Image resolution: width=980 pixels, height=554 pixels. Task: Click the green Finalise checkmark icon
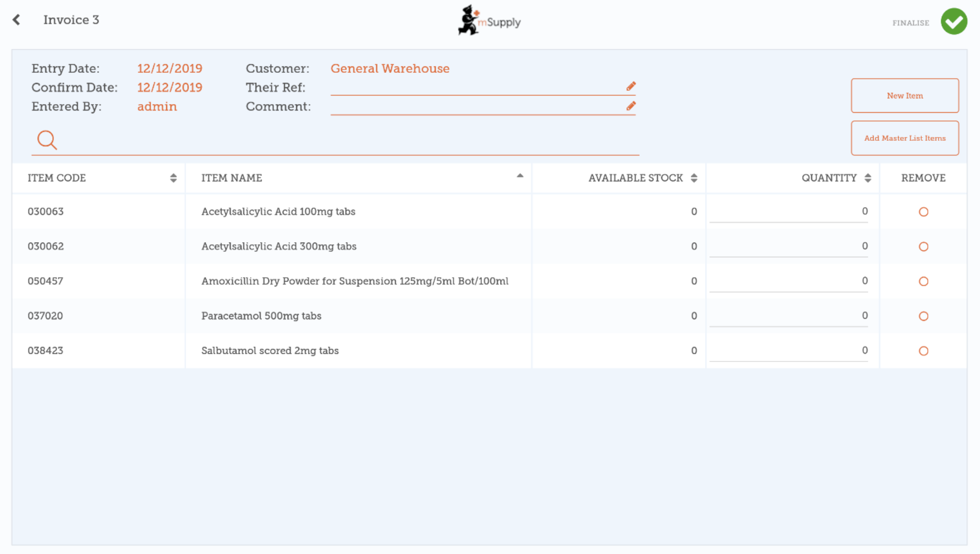tap(954, 22)
